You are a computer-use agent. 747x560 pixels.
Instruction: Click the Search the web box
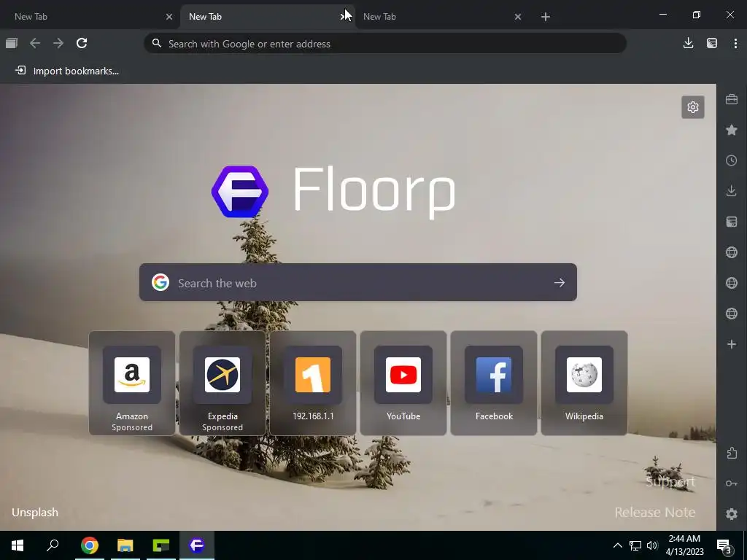tap(357, 282)
